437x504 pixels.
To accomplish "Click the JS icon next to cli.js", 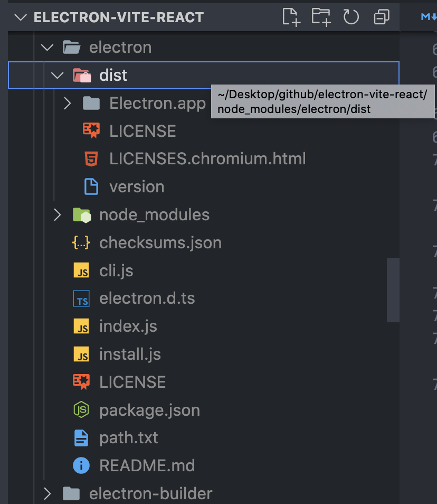I will (x=81, y=270).
